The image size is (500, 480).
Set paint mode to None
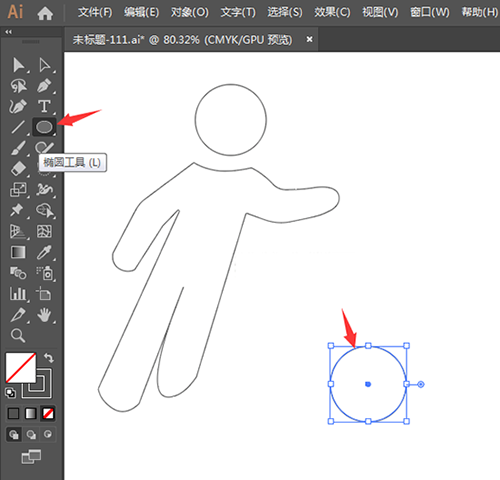coord(48,414)
